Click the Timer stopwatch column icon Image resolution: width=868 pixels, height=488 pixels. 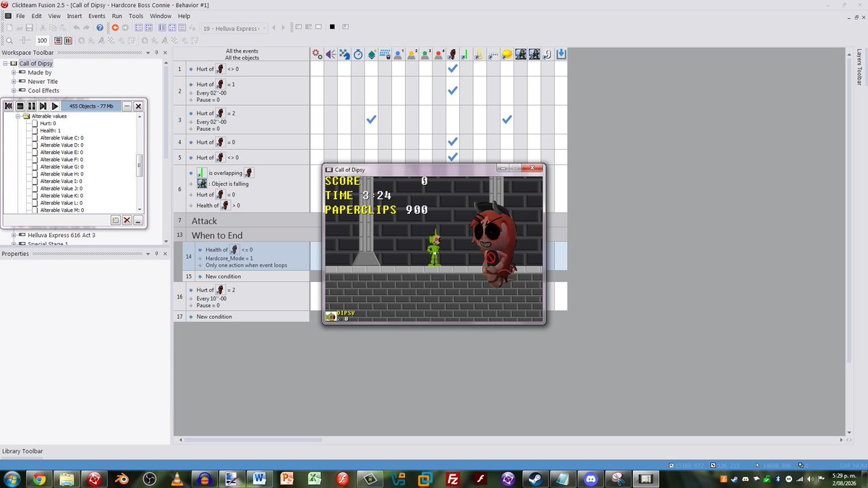click(x=357, y=54)
